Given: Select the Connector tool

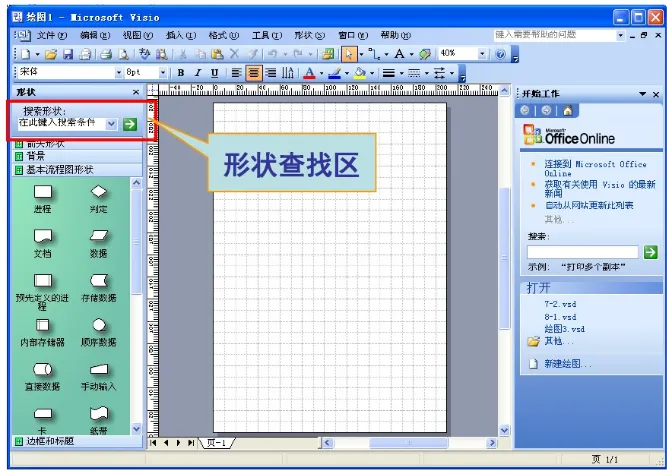Looking at the screenshot, I should pos(374,54).
